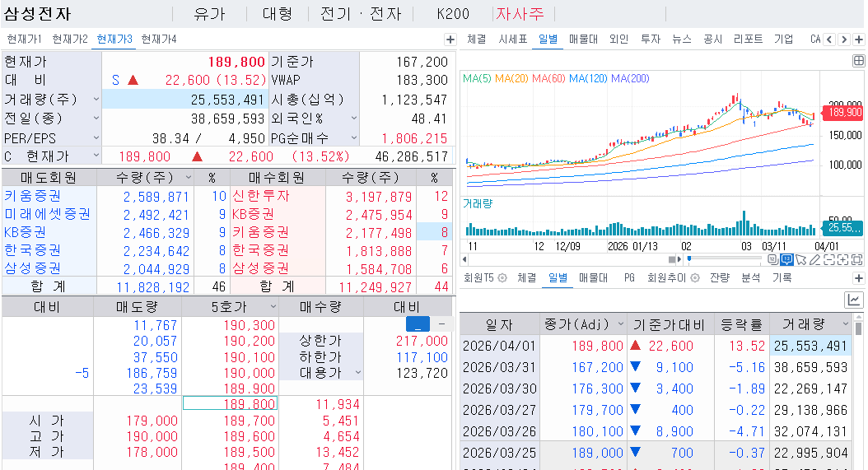Click the zoom out chart icon
Screen dimensions: 868x470
pyautogui.click(x=829, y=259)
